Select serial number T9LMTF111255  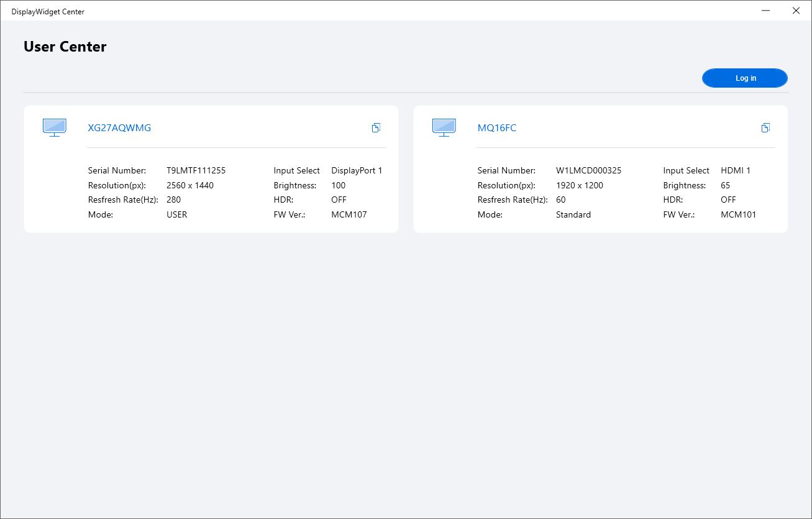tap(196, 170)
